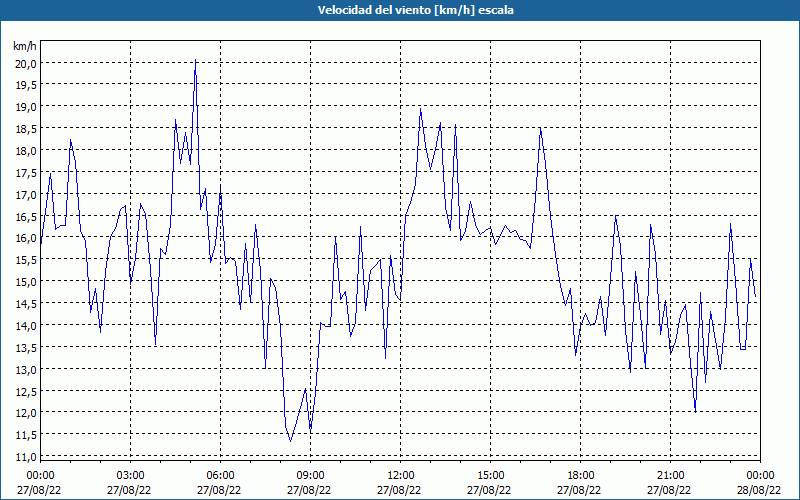800x500 pixels.
Task: Click the '18,0' y-axis value
Action: pos(26,151)
